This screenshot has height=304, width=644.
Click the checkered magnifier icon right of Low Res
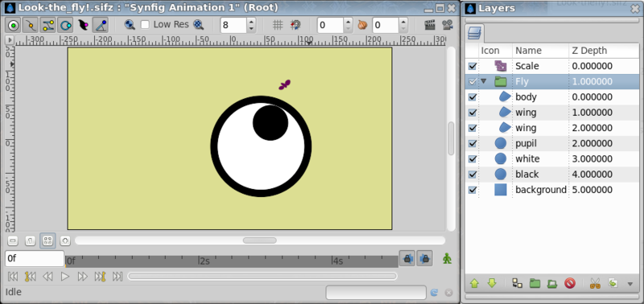click(199, 25)
